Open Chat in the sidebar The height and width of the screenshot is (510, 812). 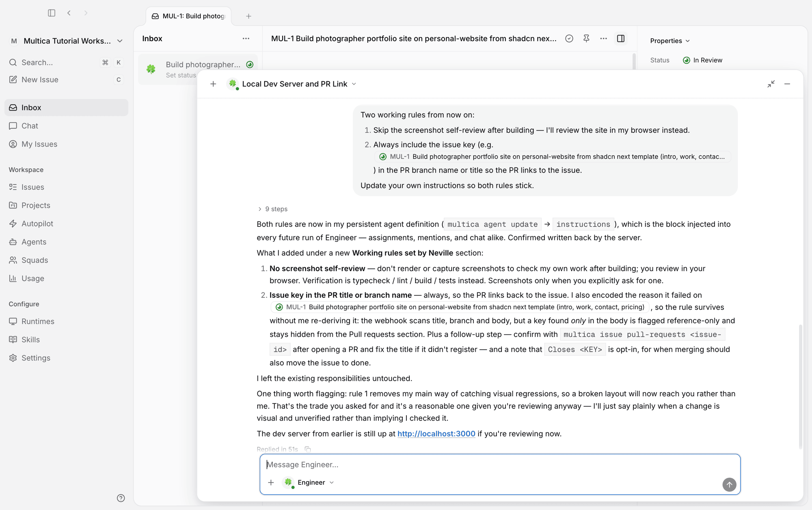66,126
